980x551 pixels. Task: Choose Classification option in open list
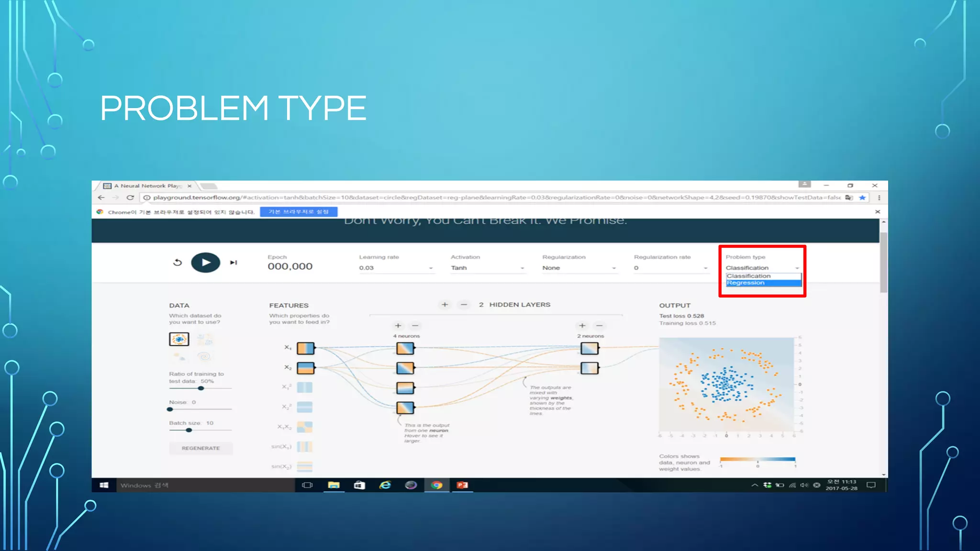[x=763, y=276]
